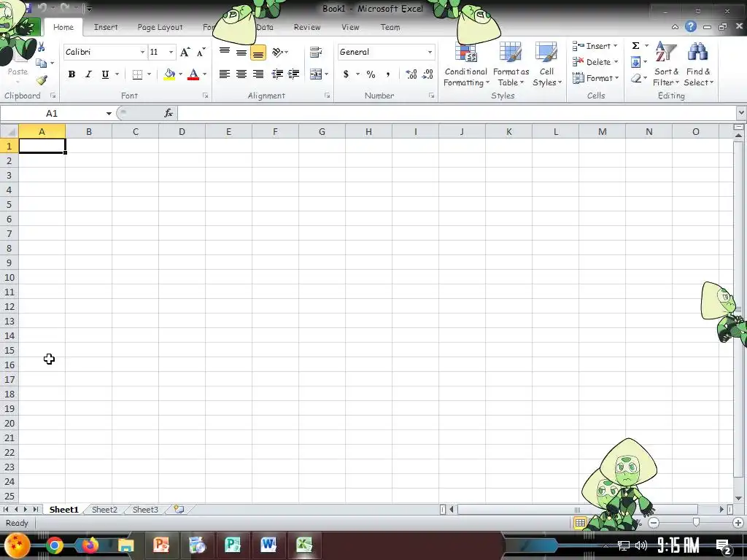The image size is (747, 560).
Task: Apply Percent Style
Action: [x=371, y=74]
